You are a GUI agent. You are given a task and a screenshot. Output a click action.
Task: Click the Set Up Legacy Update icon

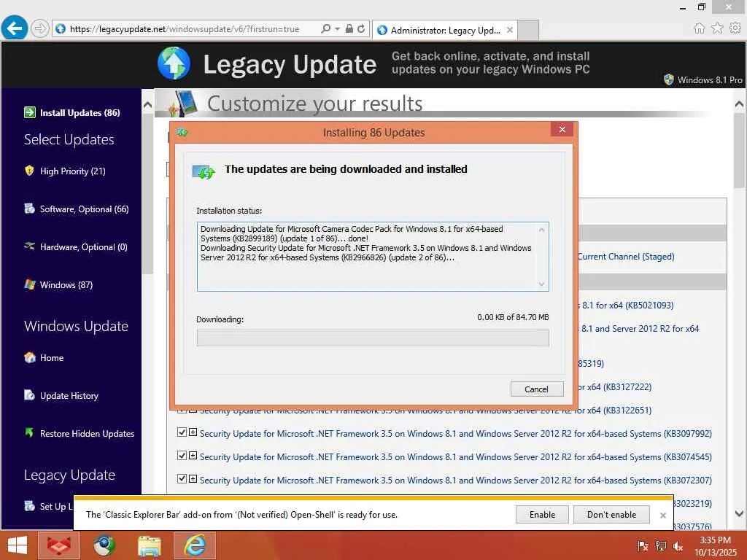[29, 506]
